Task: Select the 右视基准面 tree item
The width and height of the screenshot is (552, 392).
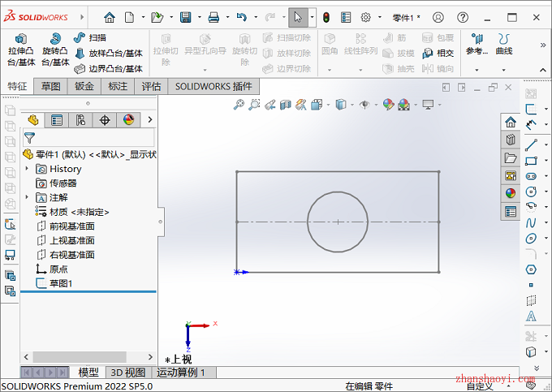Action: (x=66, y=255)
